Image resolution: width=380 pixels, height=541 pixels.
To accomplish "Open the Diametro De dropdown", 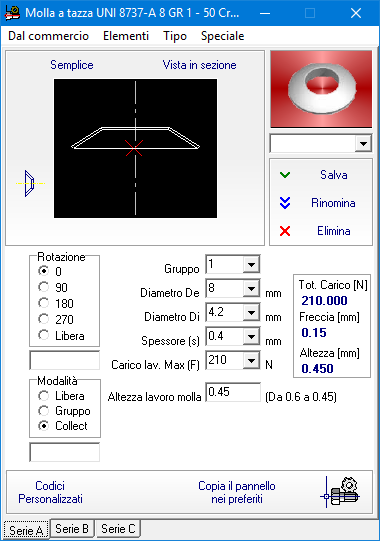I will (x=251, y=288).
